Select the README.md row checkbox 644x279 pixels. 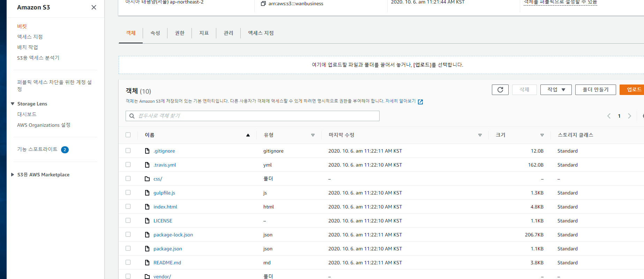pyautogui.click(x=128, y=262)
